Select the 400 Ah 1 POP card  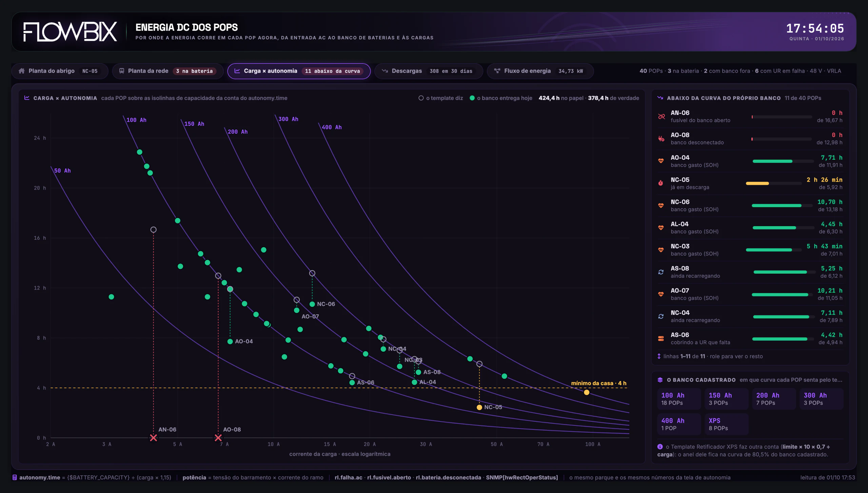[679, 424]
